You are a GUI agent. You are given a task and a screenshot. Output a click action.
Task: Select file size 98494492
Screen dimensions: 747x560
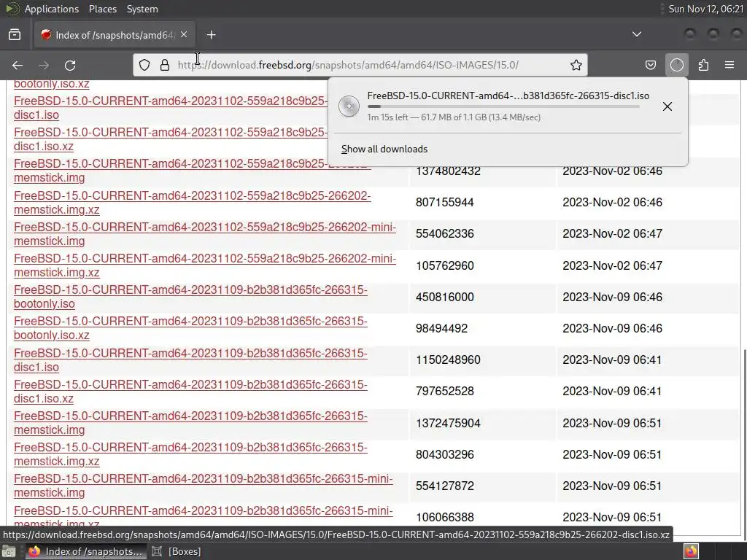coord(441,329)
